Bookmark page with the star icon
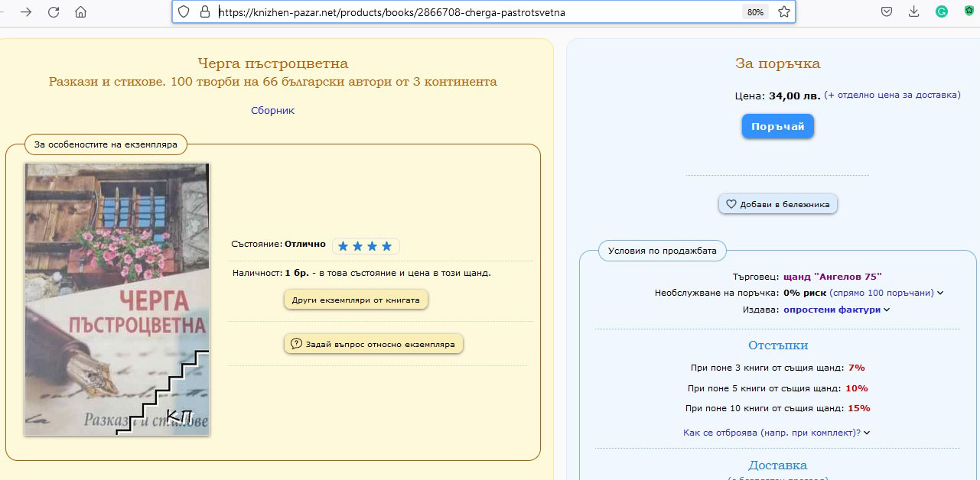The image size is (980, 480). pyautogui.click(x=783, y=12)
